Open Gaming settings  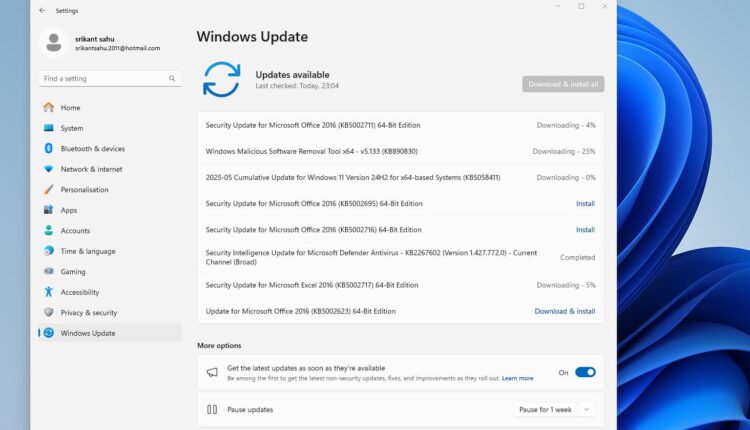pyautogui.click(x=110, y=272)
